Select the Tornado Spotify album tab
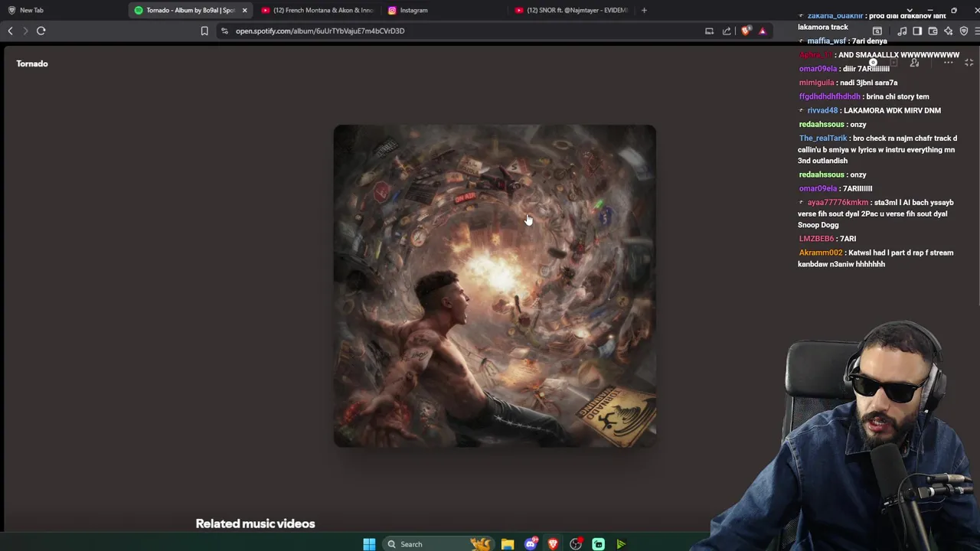 (190, 10)
